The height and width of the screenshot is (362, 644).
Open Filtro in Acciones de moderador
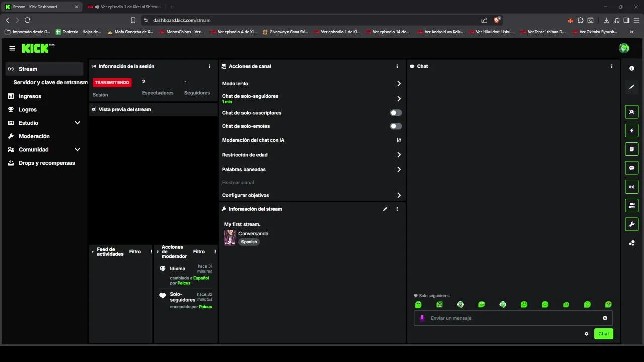pos(199,252)
